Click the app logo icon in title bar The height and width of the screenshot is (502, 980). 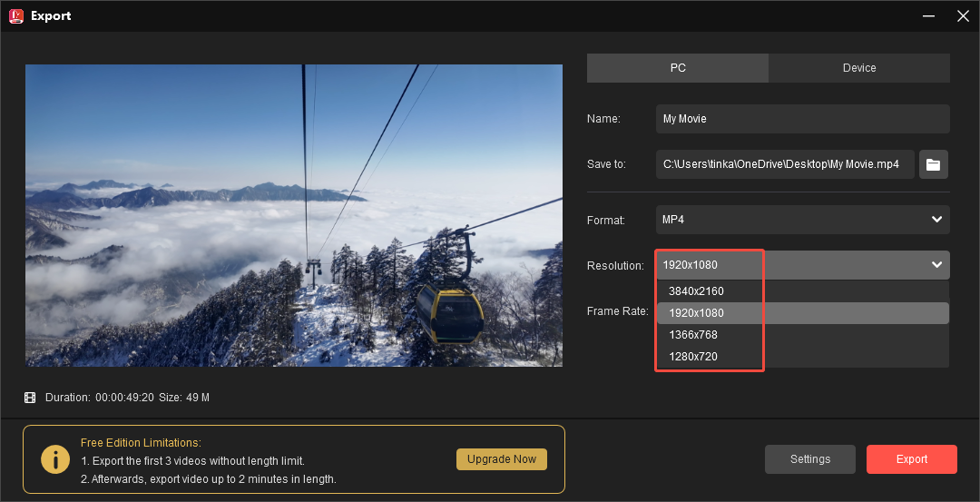click(15, 15)
